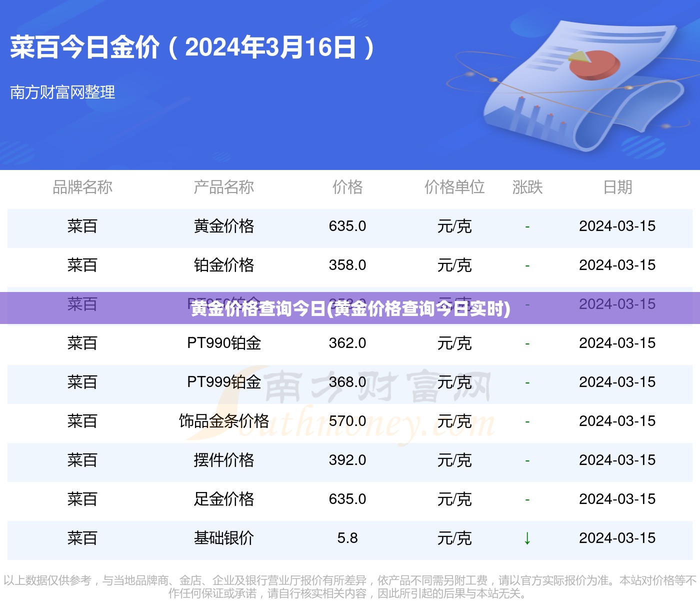
Task: Select the product cell 饰品金条价格
Action: (224, 421)
